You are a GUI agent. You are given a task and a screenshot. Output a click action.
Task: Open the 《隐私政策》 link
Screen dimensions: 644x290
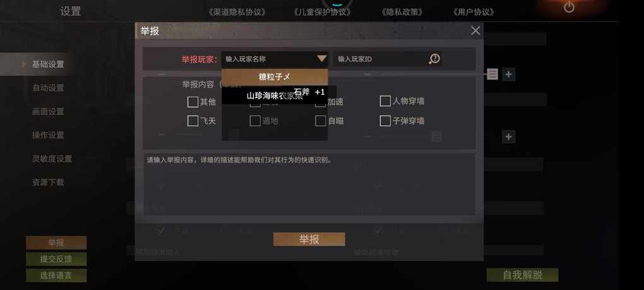[402, 12]
